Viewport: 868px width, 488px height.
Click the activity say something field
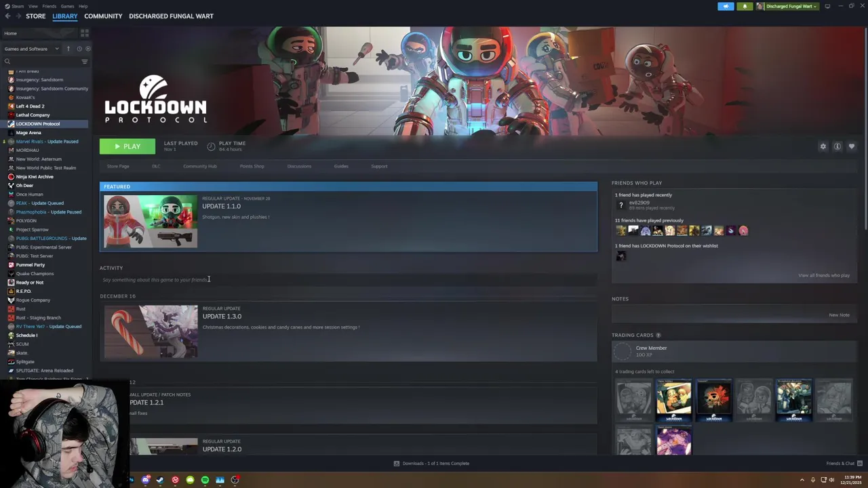click(x=349, y=279)
